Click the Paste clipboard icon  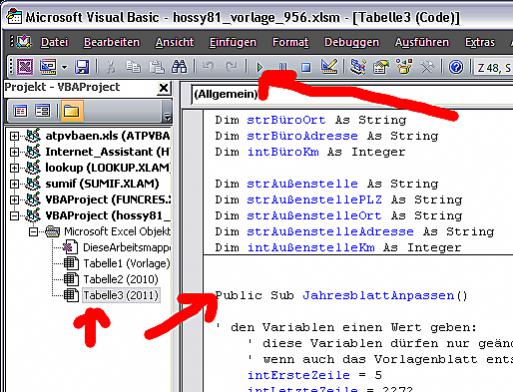156,67
